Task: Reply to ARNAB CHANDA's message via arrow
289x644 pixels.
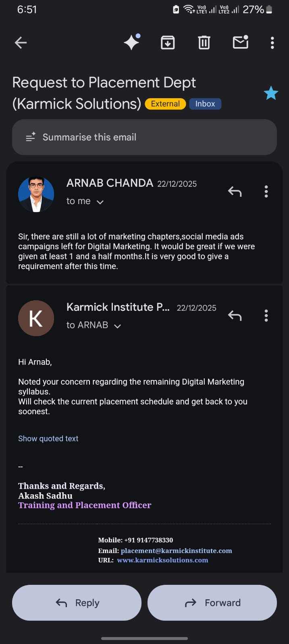Action: (235, 192)
